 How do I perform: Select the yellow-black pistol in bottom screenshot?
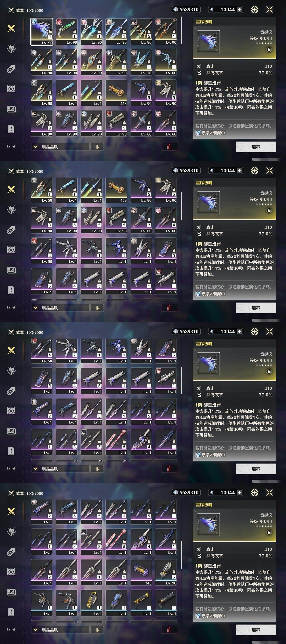[x=141, y=603]
